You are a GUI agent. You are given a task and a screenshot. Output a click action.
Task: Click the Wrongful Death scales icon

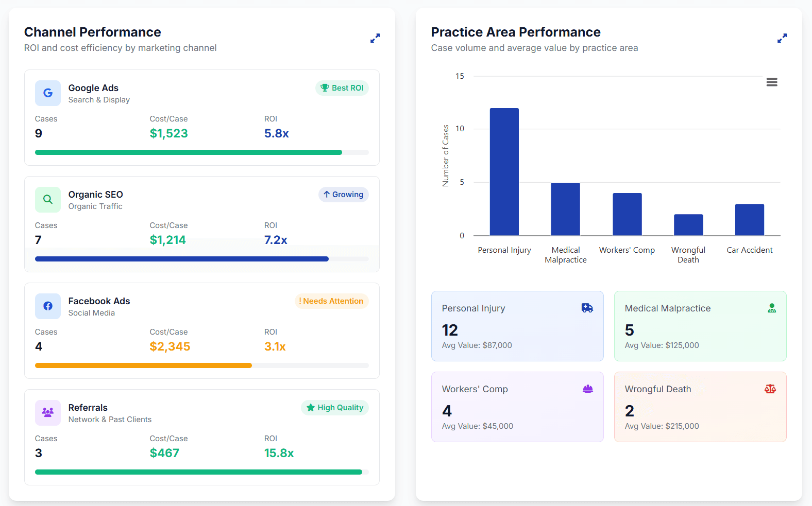tap(770, 389)
